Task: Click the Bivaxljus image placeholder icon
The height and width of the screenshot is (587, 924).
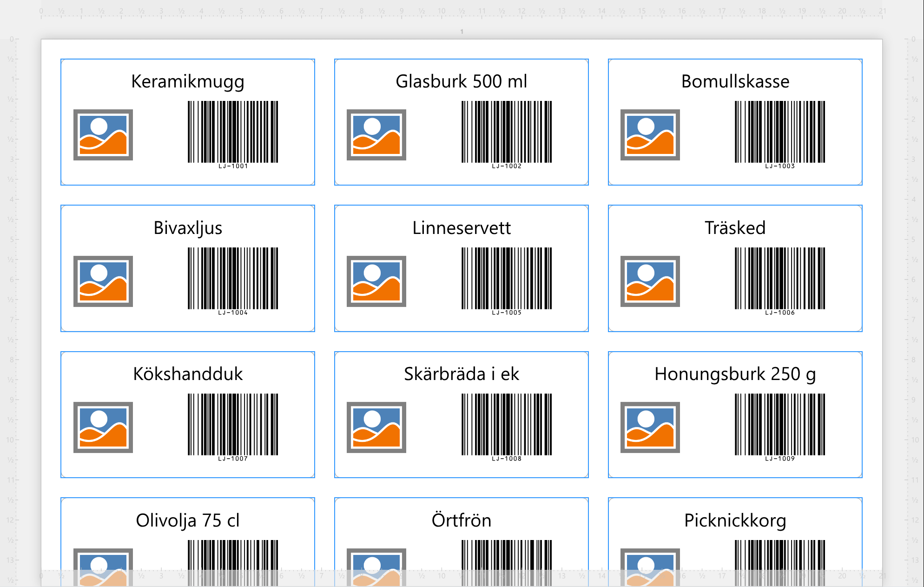Action: tap(103, 281)
